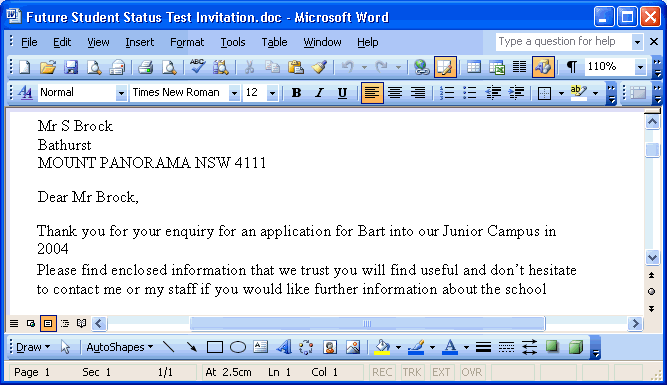Image resolution: width=667 pixels, height=385 pixels.
Task: Open a file with the folder icon
Action: [x=48, y=67]
